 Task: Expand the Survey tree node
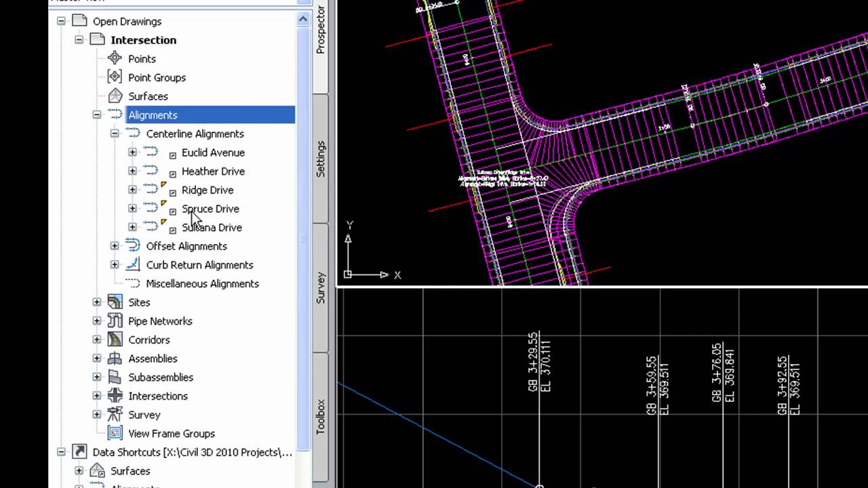click(x=97, y=415)
